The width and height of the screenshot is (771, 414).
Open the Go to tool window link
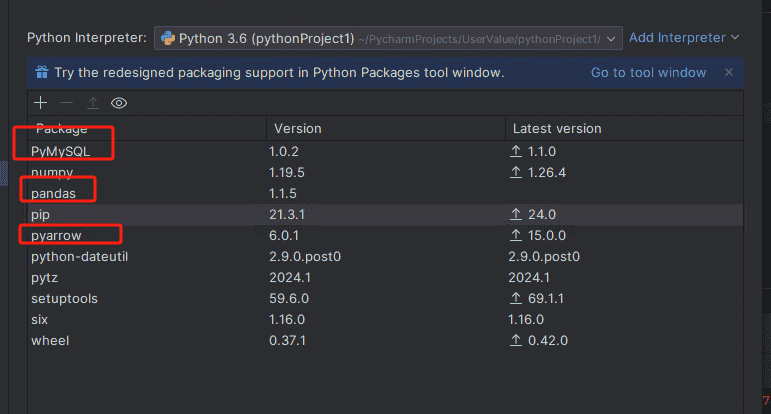point(648,72)
